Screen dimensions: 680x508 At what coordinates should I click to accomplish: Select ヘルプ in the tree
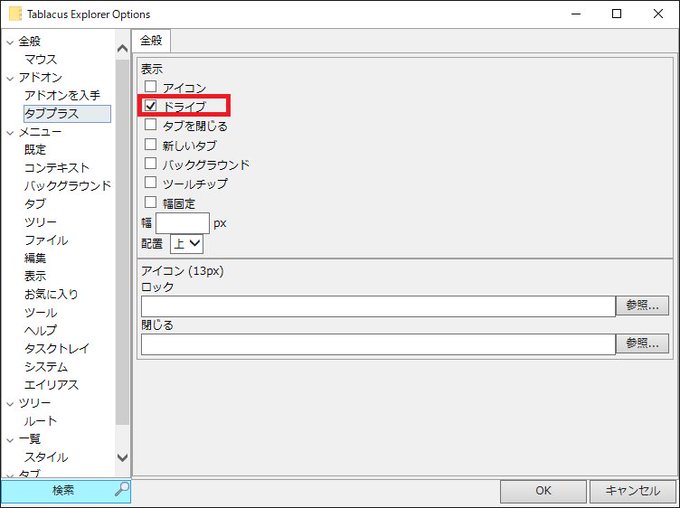click(x=40, y=330)
